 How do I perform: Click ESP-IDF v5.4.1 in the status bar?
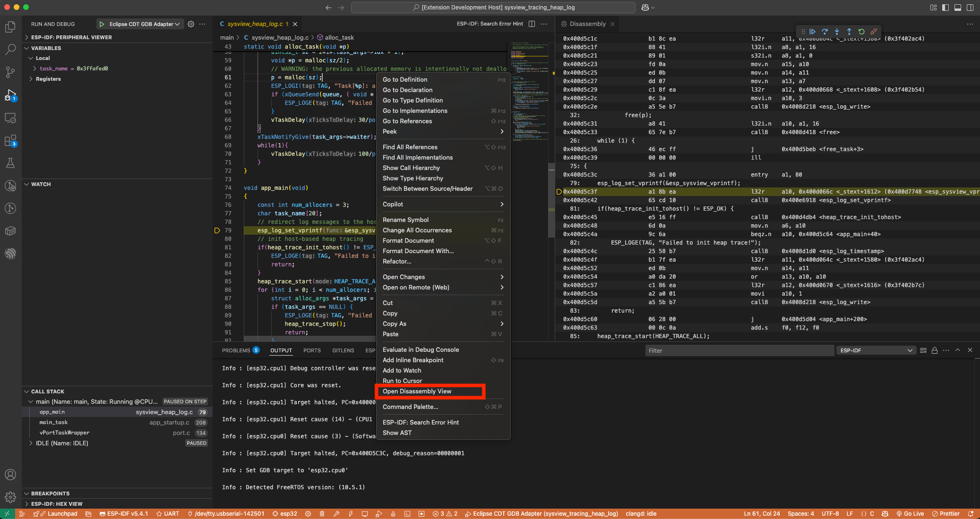124,514
